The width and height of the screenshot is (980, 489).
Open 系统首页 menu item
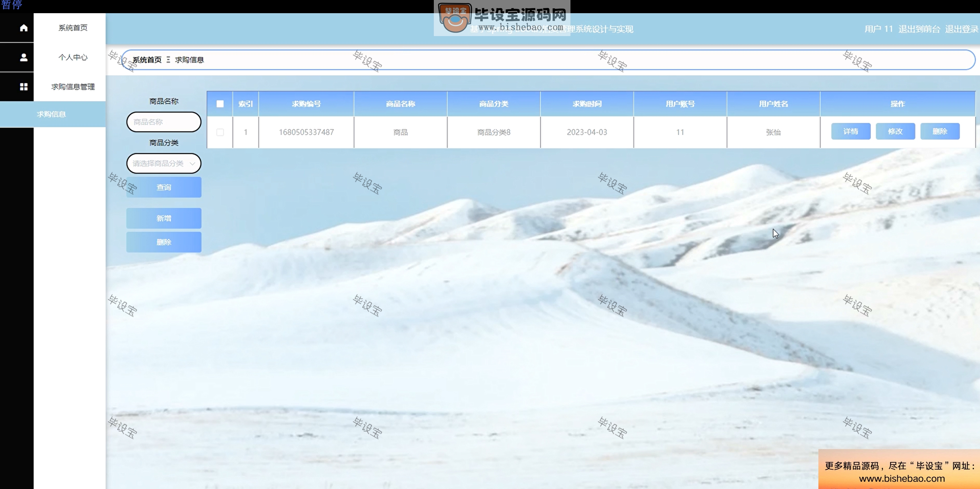[73, 28]
